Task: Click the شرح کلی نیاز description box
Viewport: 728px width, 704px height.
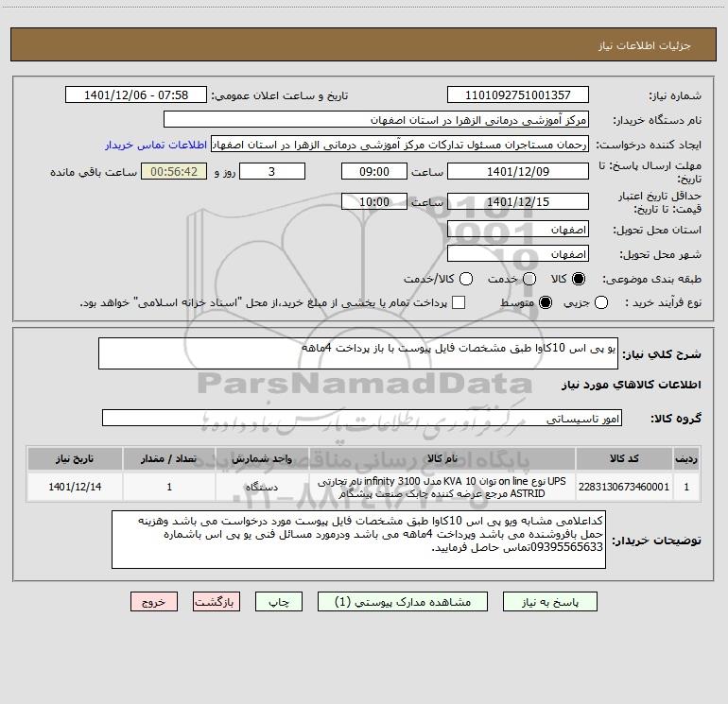Action: 358,353
